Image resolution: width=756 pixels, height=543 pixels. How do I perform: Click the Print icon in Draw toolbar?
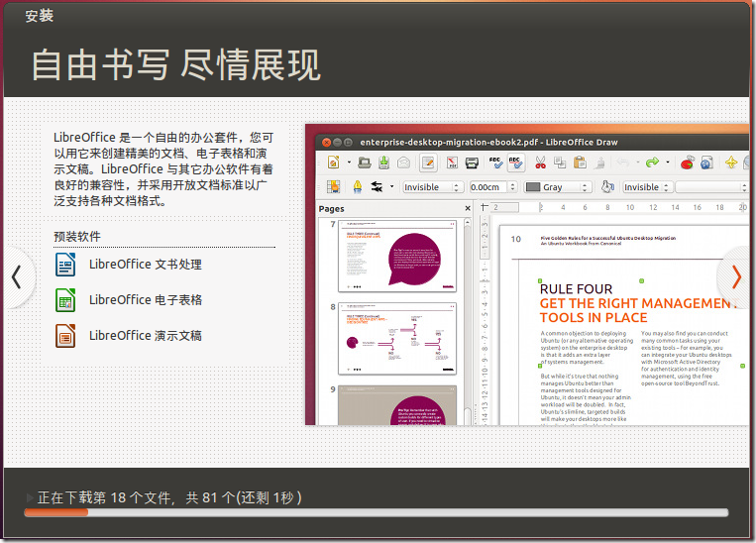click(472, 163)
